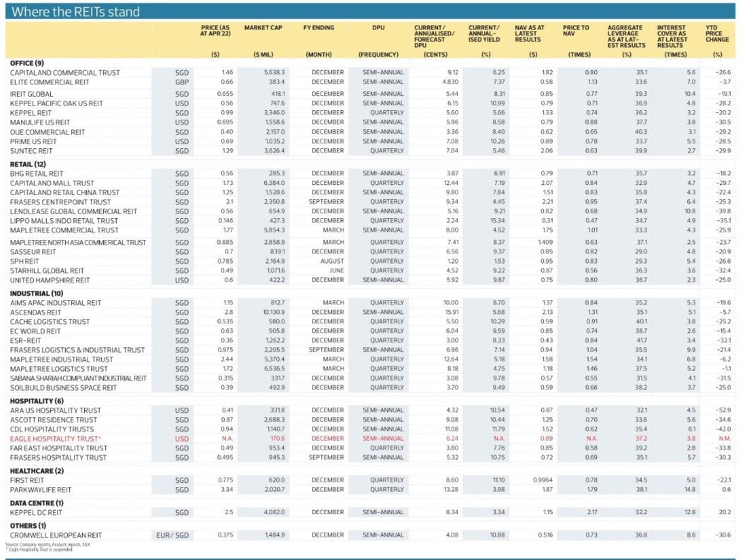Click the 'STARHILL GLOBAL REIT' row name

pos(47,271)
